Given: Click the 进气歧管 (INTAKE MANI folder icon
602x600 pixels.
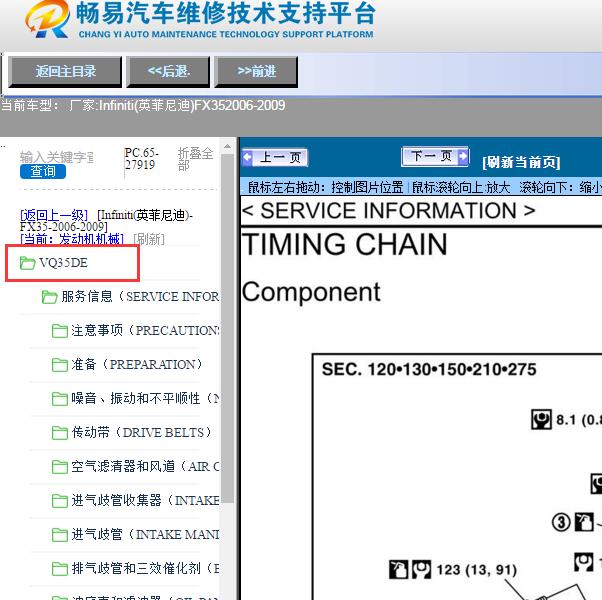Looking at the screenshot, I should (60, 535).
